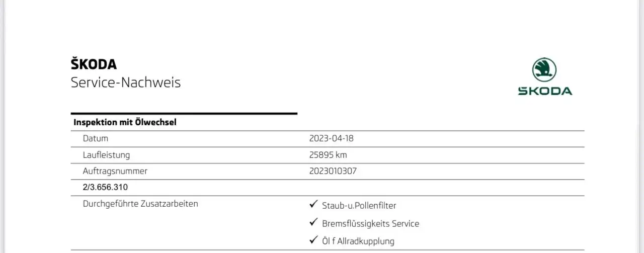Click the Durchgeführte Zusatzarbeiten label
The height and width of the screenshot is (253, 644).
140,204
